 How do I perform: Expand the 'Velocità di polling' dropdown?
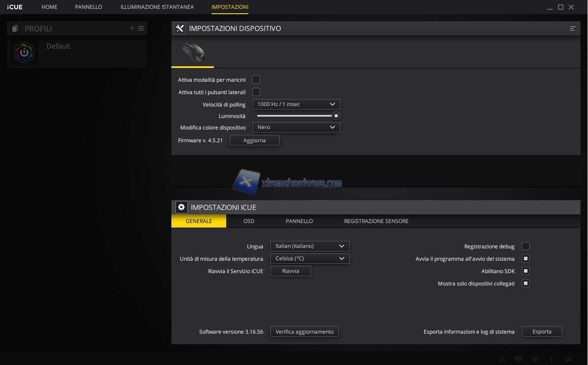pyautogui.click(x=296, y=104)
